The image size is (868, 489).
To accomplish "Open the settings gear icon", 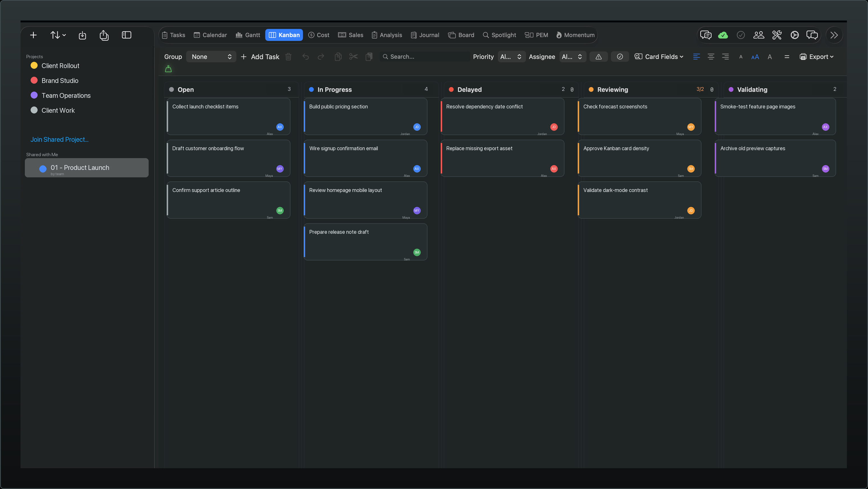I will point(794,35).
